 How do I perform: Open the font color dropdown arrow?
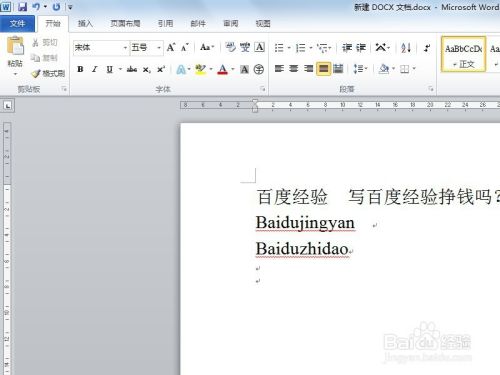[x=233, y=69]
